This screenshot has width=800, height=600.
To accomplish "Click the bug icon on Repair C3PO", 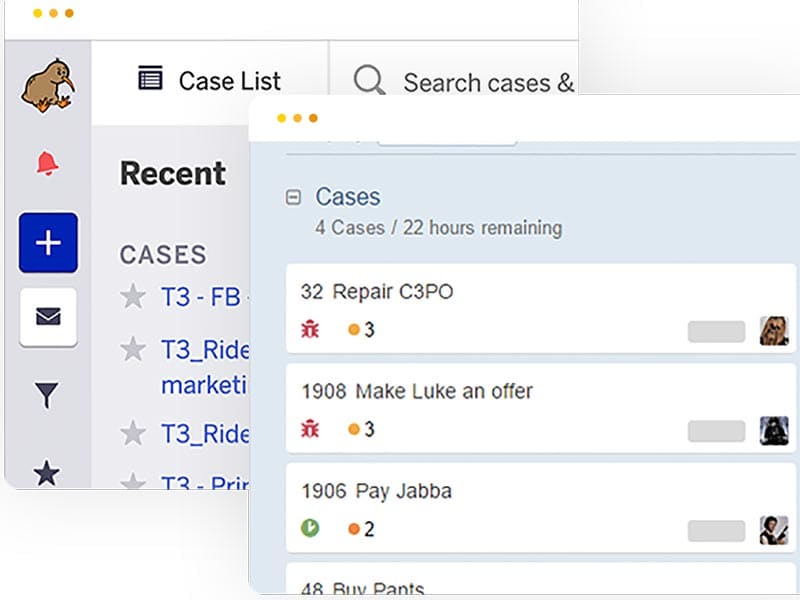I will point(310,329).
